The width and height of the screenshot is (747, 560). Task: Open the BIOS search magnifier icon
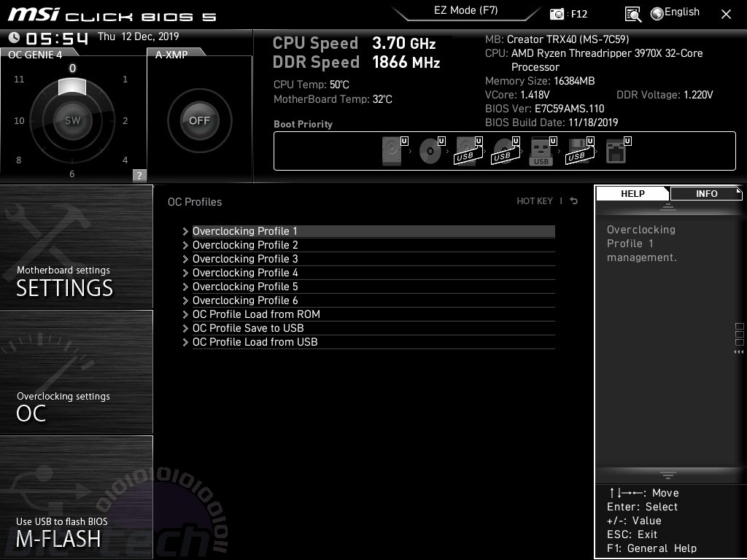[632, 15]
